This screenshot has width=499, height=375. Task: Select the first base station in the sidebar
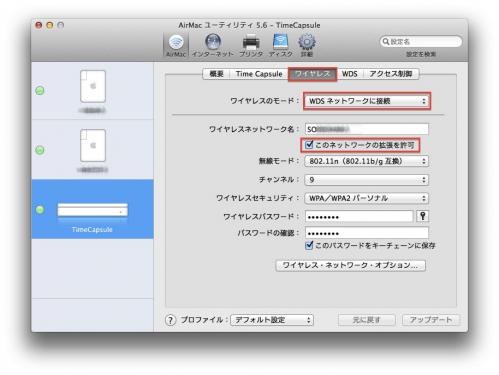point(93,91)
